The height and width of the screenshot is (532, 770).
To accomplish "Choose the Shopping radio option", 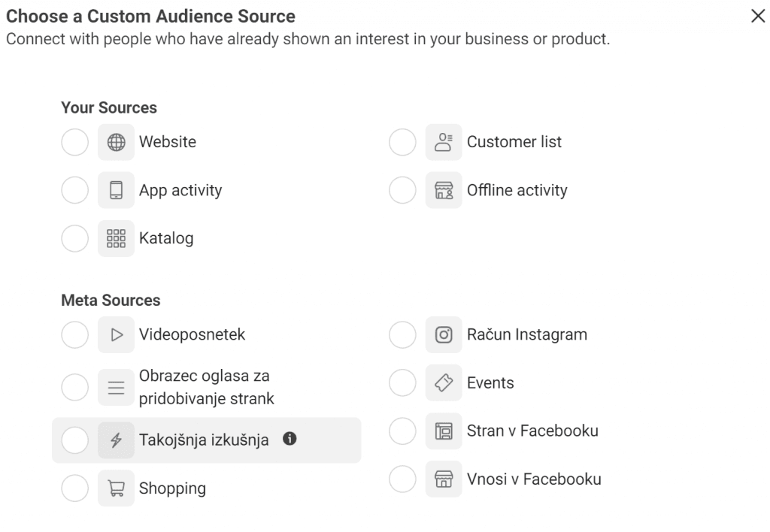I will [74, 488].
